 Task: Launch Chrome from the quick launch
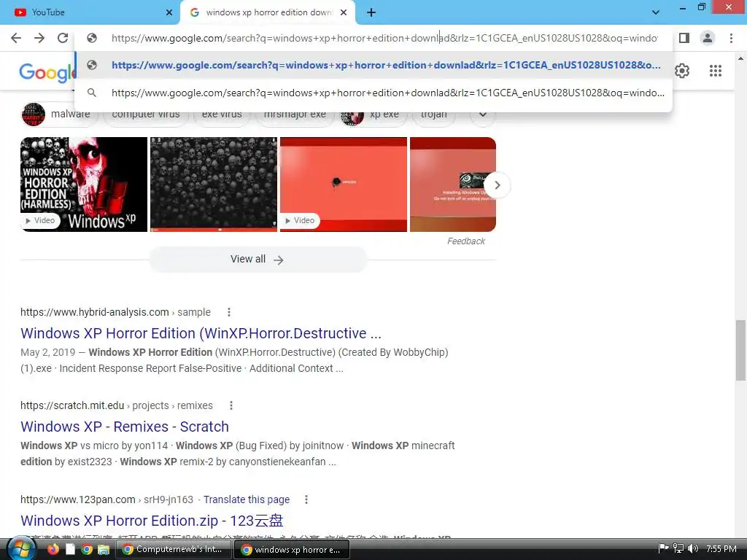(87, 549)
